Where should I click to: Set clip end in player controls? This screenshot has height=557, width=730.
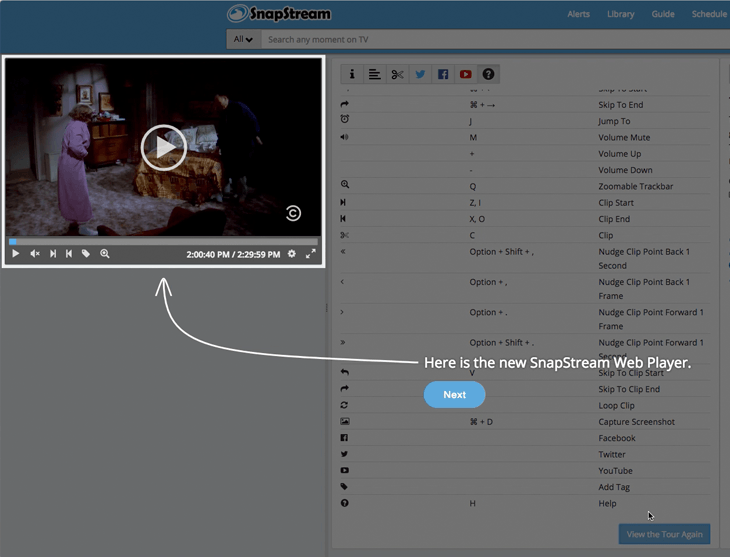(69, 254)
